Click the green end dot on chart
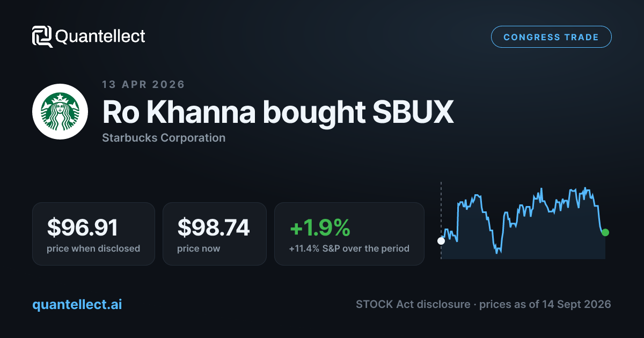Image resolution: width=644 pixels, height=338 pixels. point(605,232)
